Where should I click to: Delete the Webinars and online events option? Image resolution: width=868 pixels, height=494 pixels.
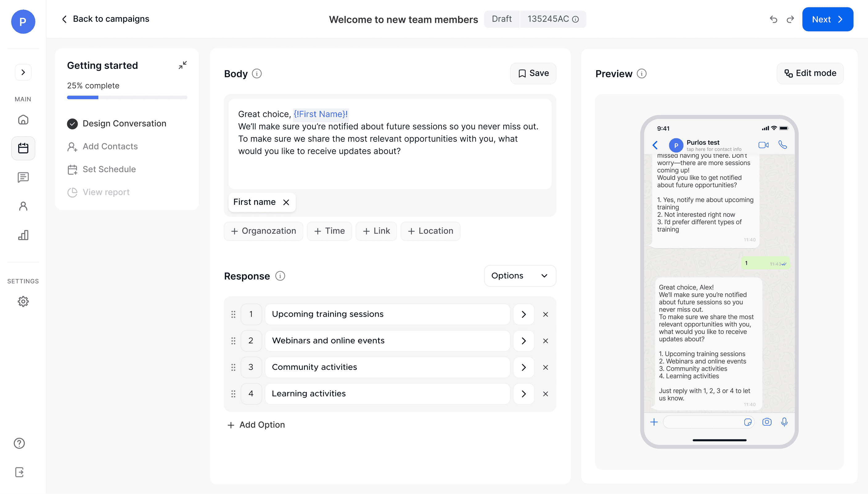(x=546, y=341)
